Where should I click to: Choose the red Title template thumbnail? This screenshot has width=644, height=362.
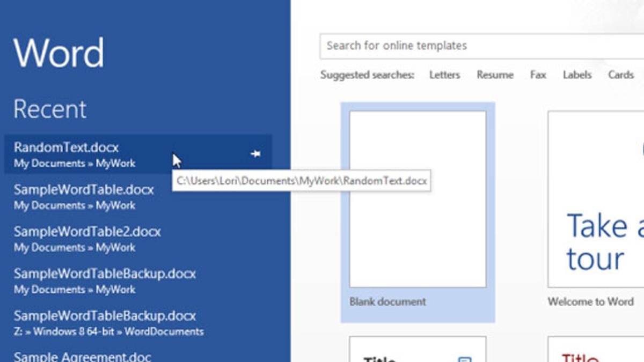click(x=596, y=349)
